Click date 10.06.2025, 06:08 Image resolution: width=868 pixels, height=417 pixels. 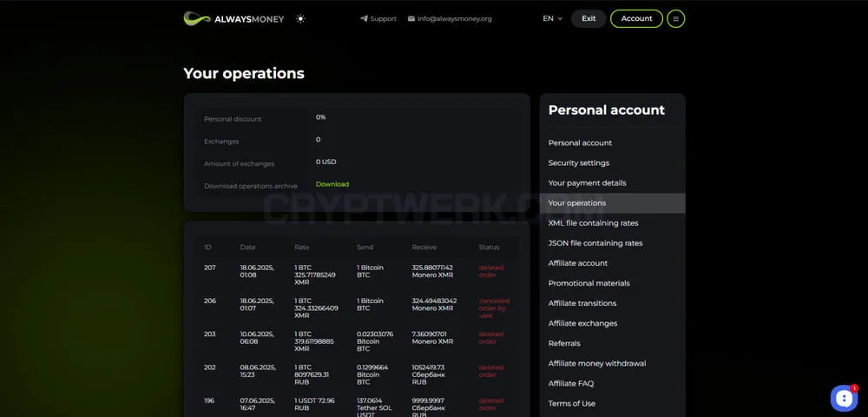256,338
